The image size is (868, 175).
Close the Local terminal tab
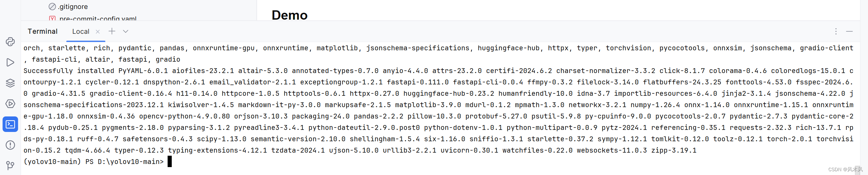coord(98,31)
